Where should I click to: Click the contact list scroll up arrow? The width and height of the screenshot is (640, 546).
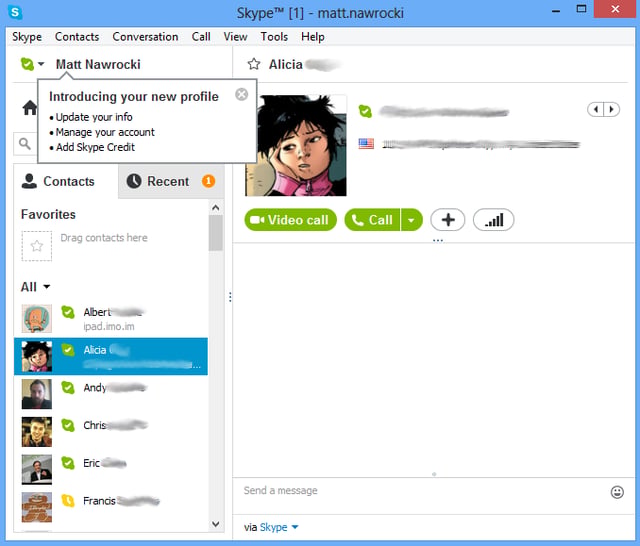click(216, 208)
